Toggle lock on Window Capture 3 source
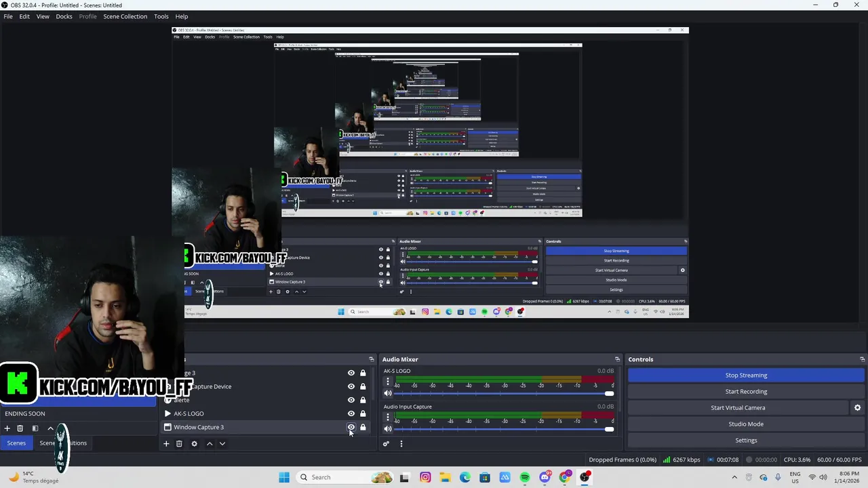The height and width of the screenshot is (488, 868). coord(363,427)
